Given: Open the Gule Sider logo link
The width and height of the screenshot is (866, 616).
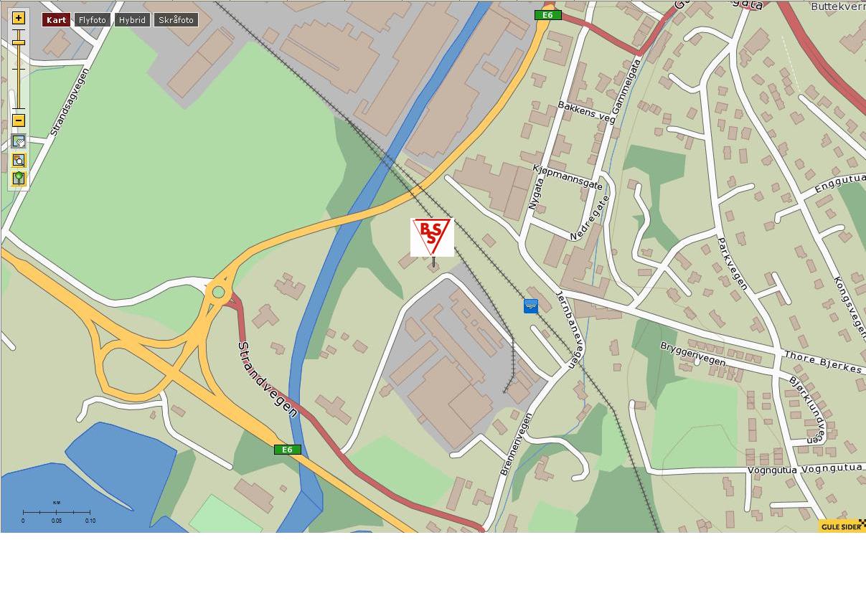Looking at the screenshot, I should pos(842,526).
